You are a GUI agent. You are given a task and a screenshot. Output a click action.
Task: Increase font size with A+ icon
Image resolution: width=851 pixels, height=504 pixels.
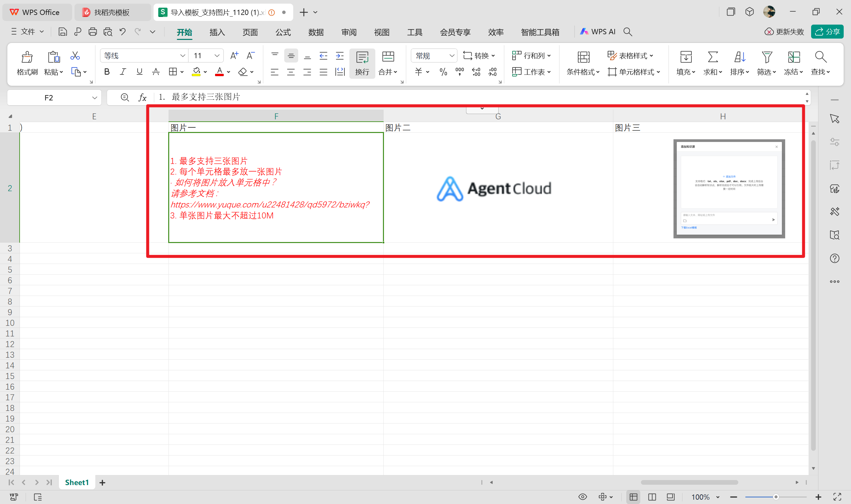pos(234,56)
